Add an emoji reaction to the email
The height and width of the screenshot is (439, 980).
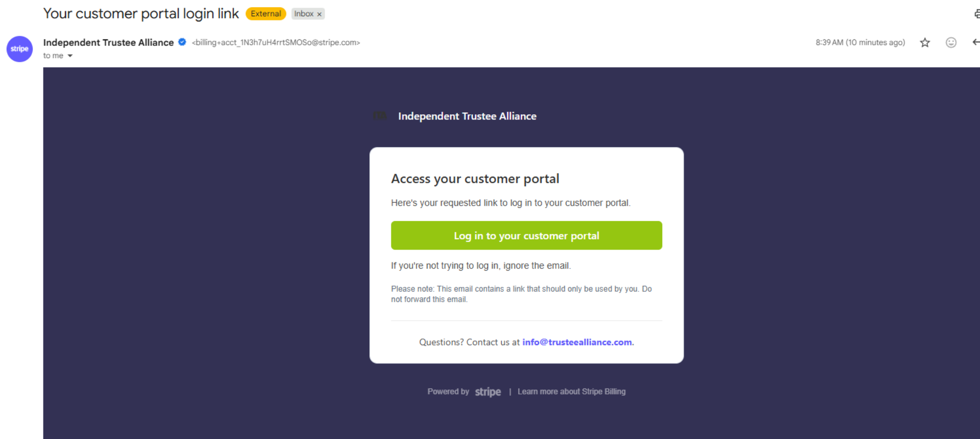(x=951, y=43)
